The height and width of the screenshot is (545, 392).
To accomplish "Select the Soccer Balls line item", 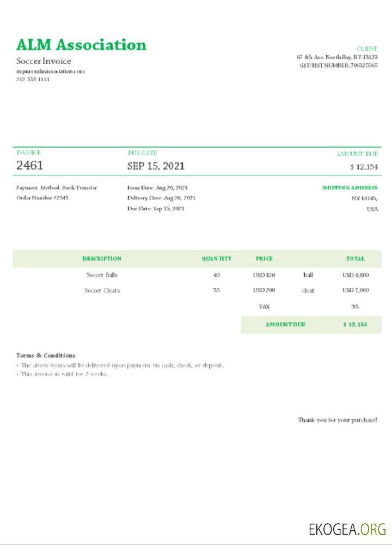I will [102, 275].
